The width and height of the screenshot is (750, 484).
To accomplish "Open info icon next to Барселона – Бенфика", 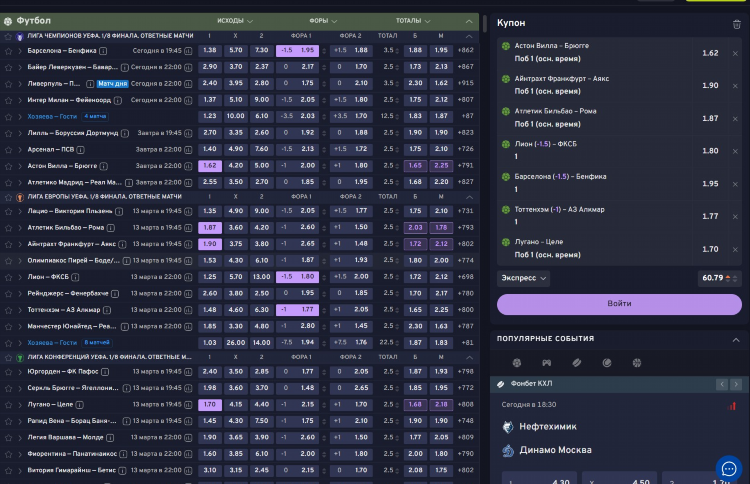I will pyautogui.click(x=103, y=51).
